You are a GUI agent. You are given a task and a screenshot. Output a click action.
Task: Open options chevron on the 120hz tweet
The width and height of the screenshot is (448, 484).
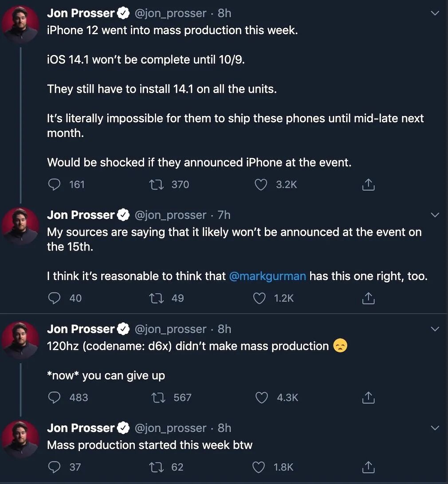pyautogui.click(x=435, y=329)
